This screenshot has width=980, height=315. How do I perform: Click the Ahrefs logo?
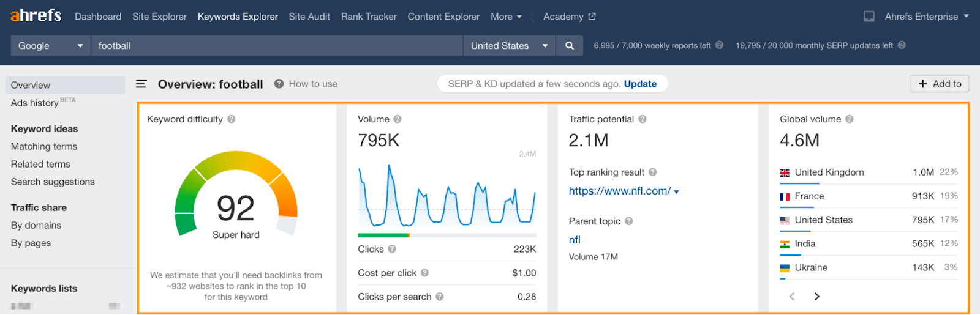(x=36, y=15)
